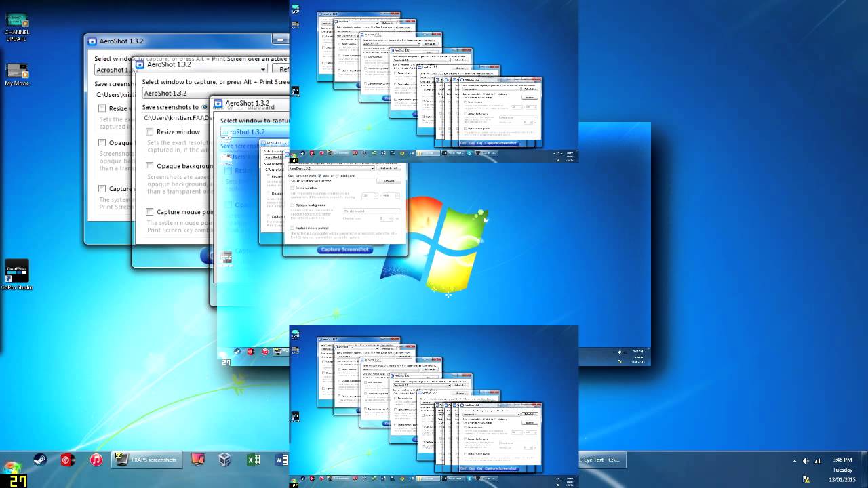Select disk radio in frontmost AeroShot window
Screen dimensions: 868x488
tap(319, 176)
